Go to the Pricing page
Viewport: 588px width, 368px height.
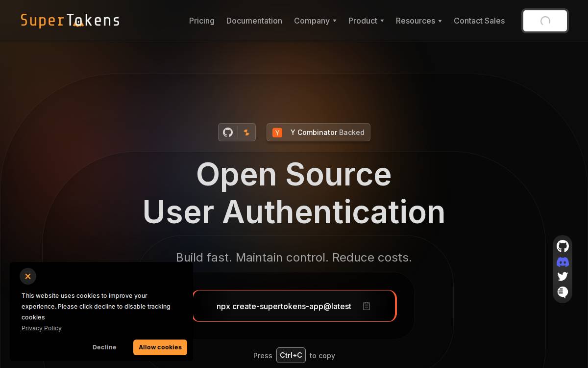(x=202, y=21)
